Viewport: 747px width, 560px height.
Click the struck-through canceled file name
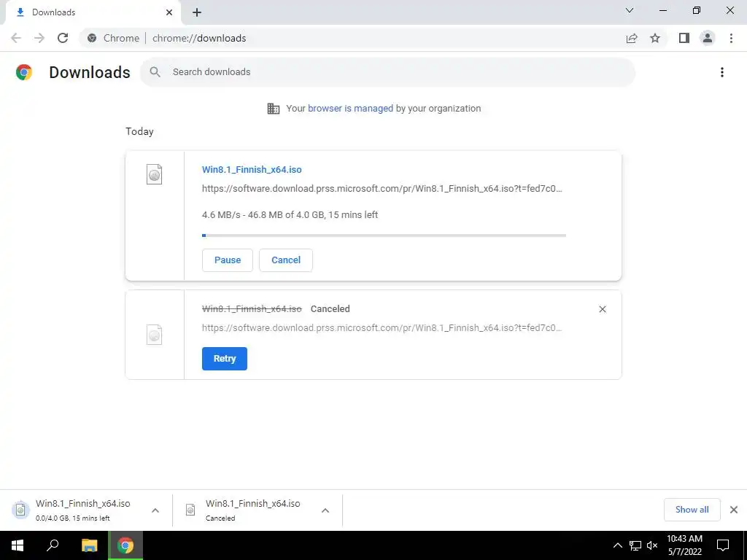(252, 309)
